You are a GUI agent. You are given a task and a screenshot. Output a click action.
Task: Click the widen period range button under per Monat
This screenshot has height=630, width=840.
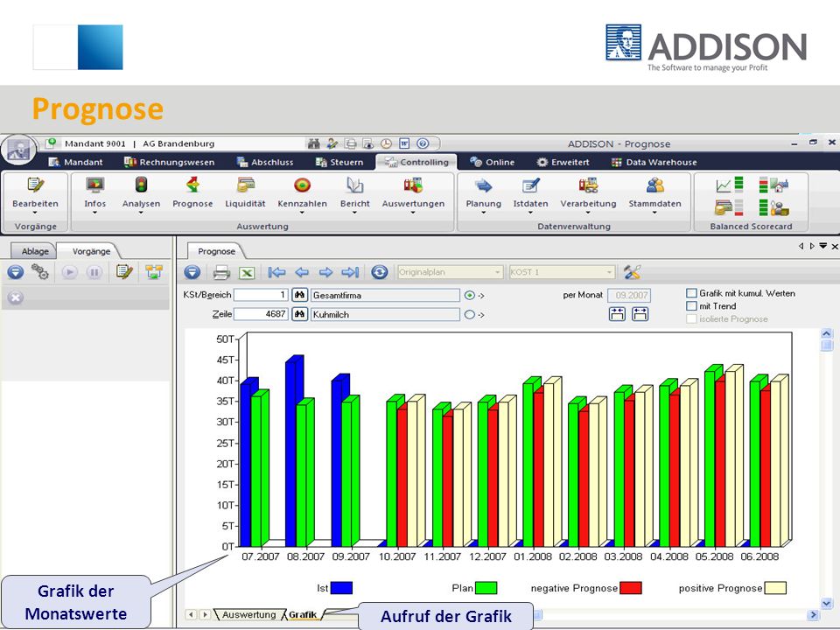click(x=640, y=314)
